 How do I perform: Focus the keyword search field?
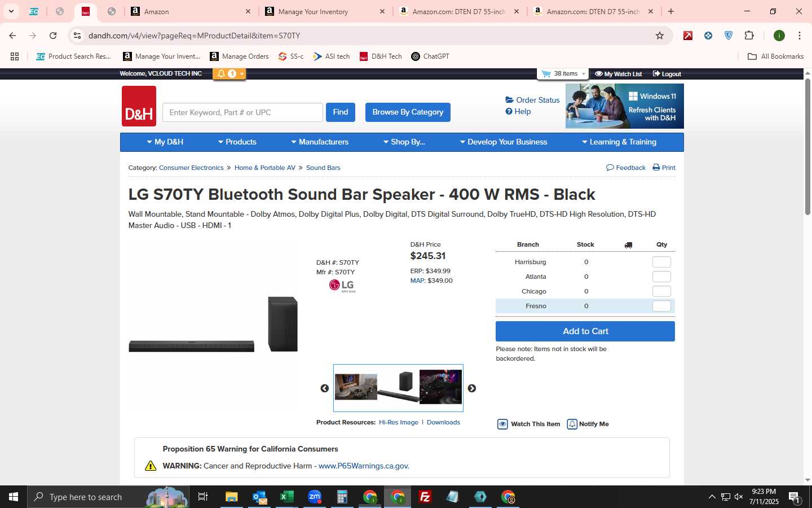(x=242, y=112)
